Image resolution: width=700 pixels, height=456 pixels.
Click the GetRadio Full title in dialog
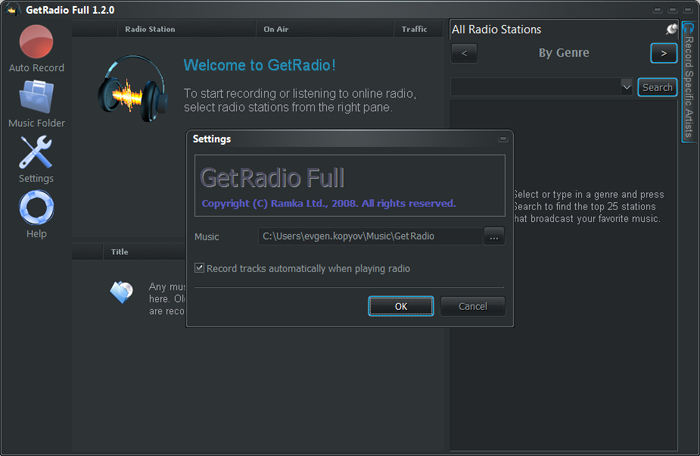coord(272,178)
